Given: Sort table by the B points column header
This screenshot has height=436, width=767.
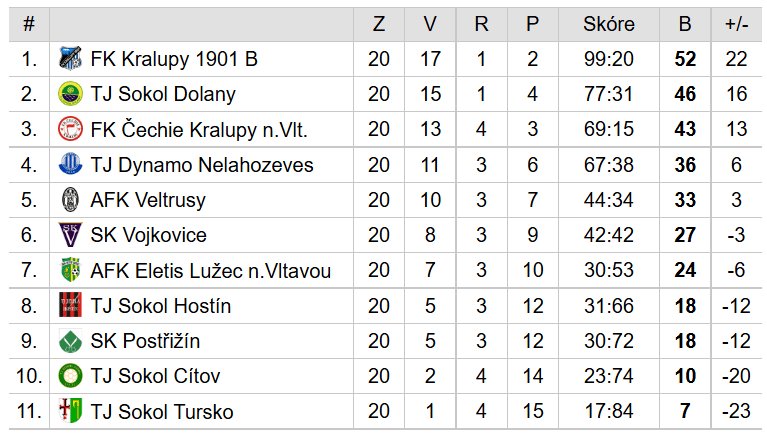Looking at the screenshot, I should 685,24.
